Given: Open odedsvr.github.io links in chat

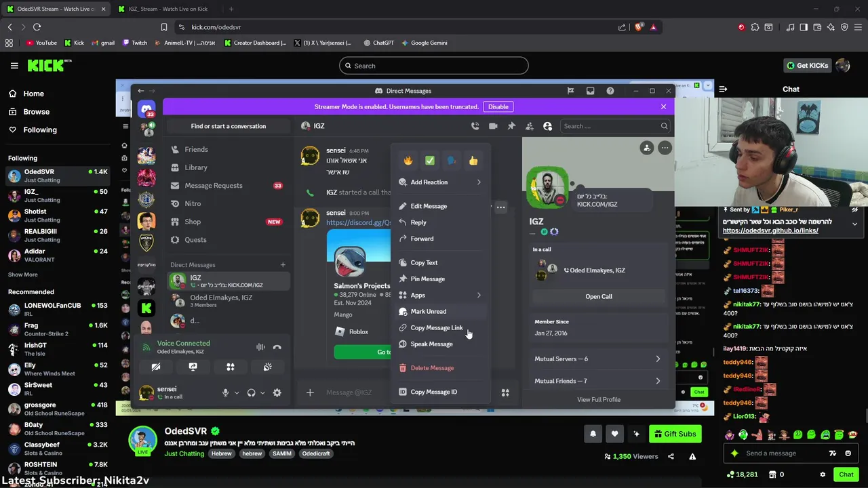Looking at the screenshot, I should click(770, 230).
